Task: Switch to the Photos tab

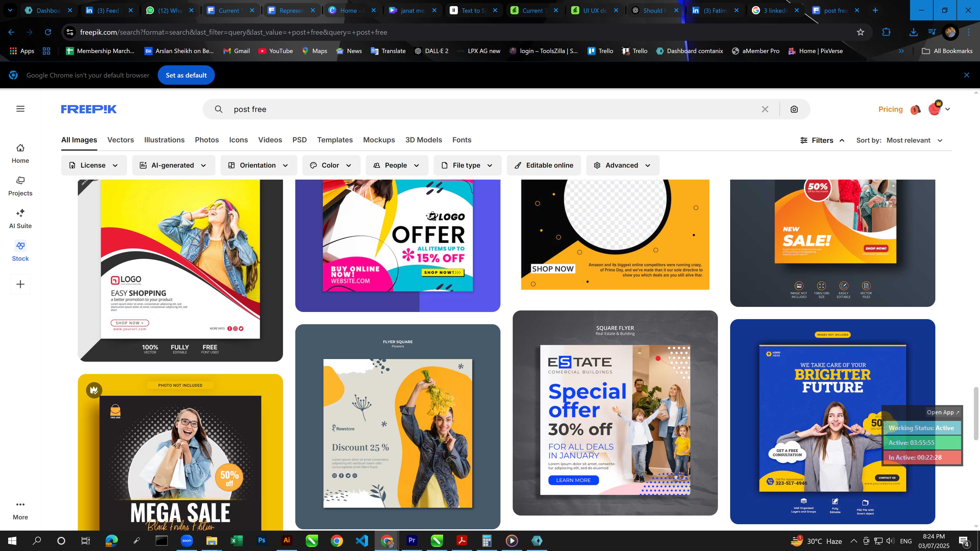Action: click(206, 140)
